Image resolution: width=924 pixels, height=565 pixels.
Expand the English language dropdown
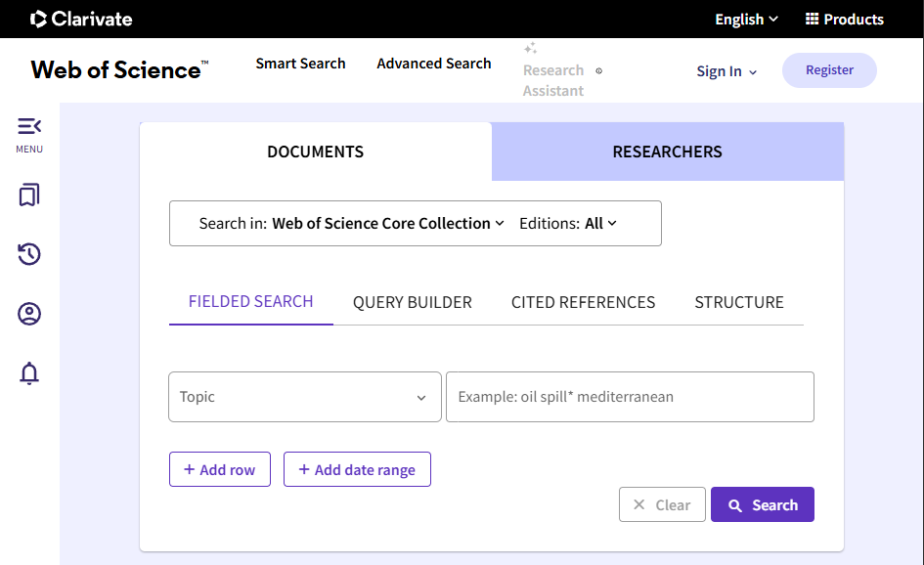coord(746,19)
